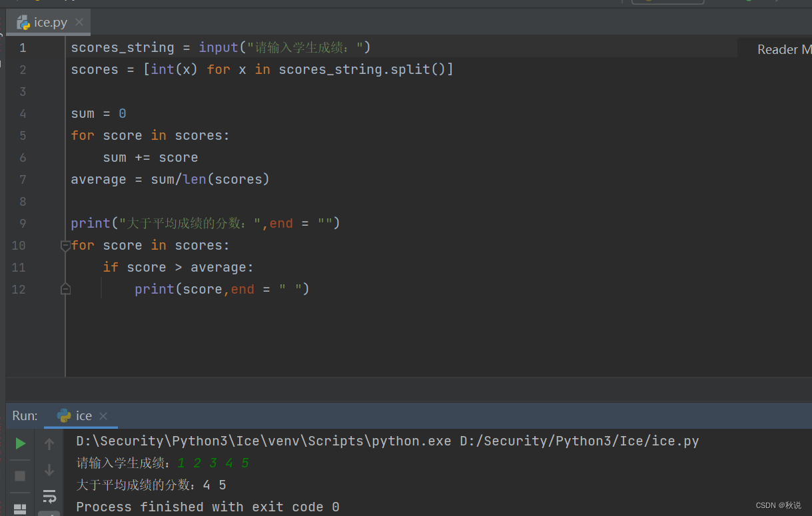812x516 pixels.
Task: Click the fold end marker at line 12
Action: point(65,289)
